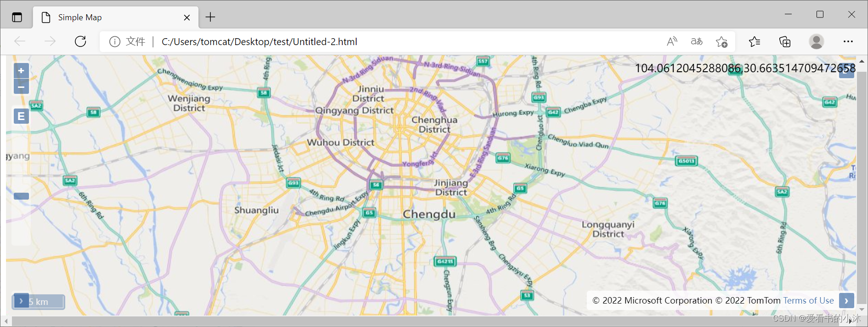The height and width of the screenshot is (327, 868).
Task: Click the Wenjiang District map label
Action: [x=189, y=103]
